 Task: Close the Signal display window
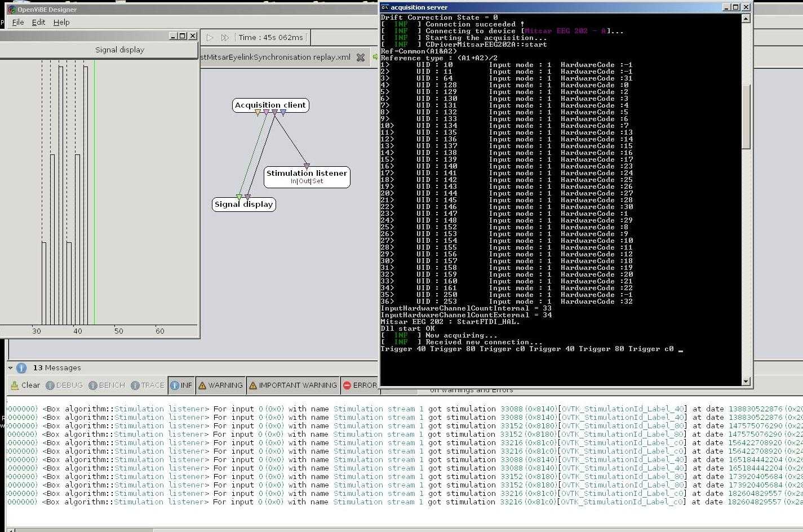[x=193, y=36]
